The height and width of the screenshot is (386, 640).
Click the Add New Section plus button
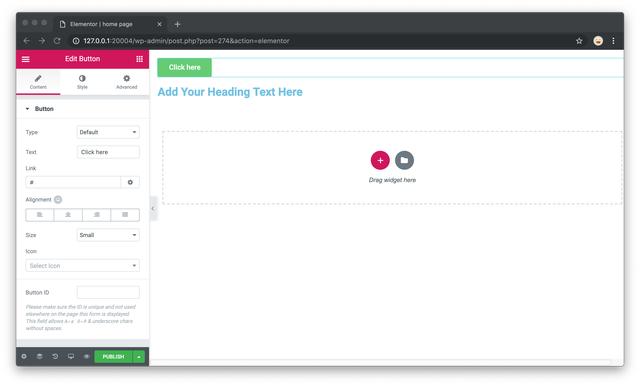pos(380,160)
